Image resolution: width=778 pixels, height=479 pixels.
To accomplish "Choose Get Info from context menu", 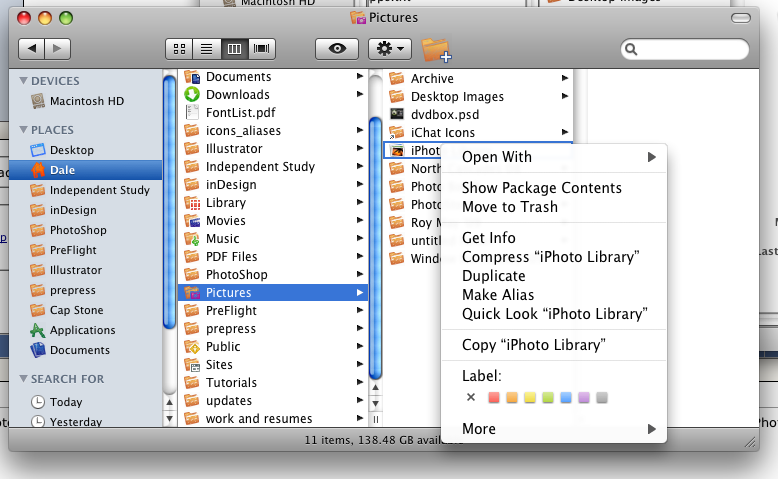I will pyautogui.click(x=554, y=238).
